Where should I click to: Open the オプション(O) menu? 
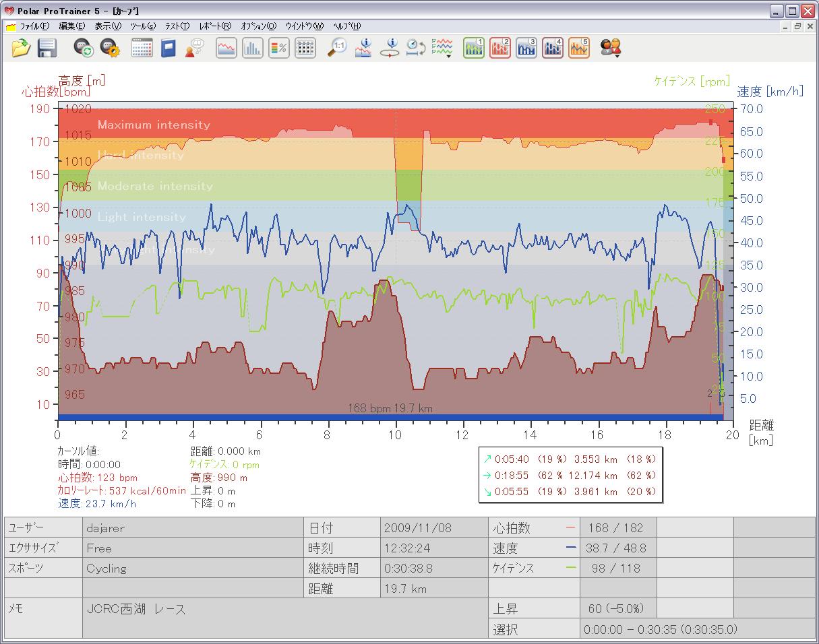(x=258, y=26)
